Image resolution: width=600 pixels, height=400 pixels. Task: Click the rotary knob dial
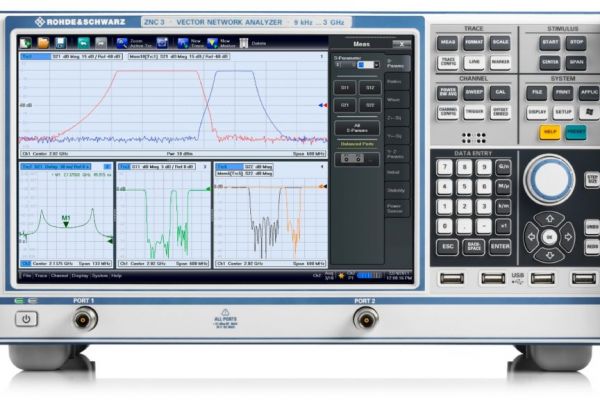[548, 180]
